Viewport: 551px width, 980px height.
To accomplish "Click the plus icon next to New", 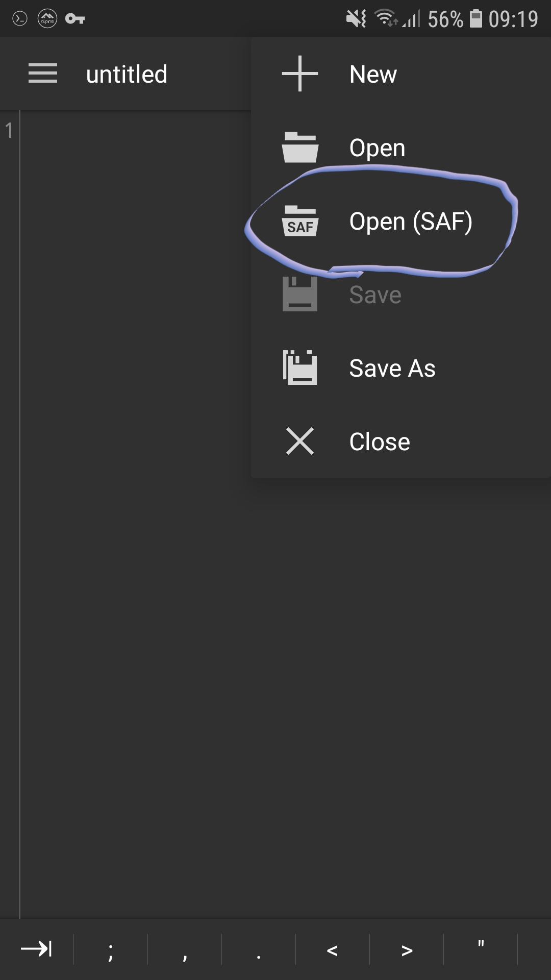I will pos(299,73).
